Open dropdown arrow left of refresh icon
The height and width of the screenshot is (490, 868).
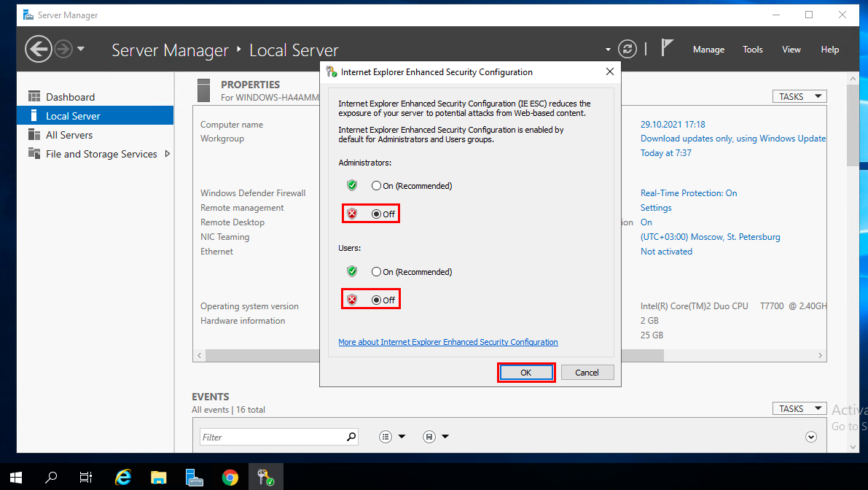pos(608,50)
